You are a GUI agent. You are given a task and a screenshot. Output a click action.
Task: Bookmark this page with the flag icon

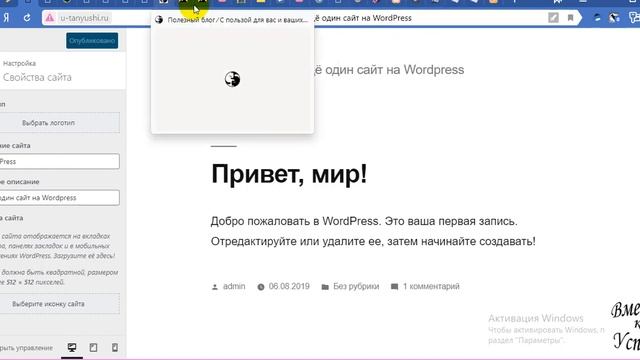coord(570,18)
